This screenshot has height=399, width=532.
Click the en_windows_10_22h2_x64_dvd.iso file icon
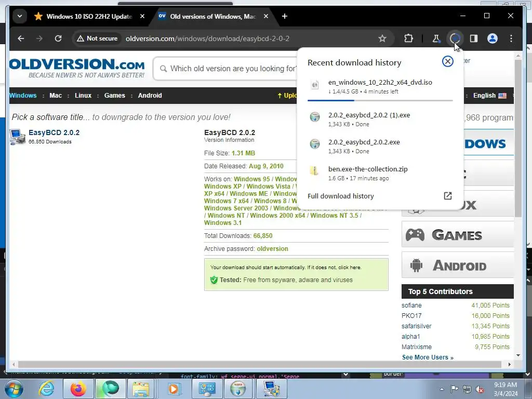point(315,85)
